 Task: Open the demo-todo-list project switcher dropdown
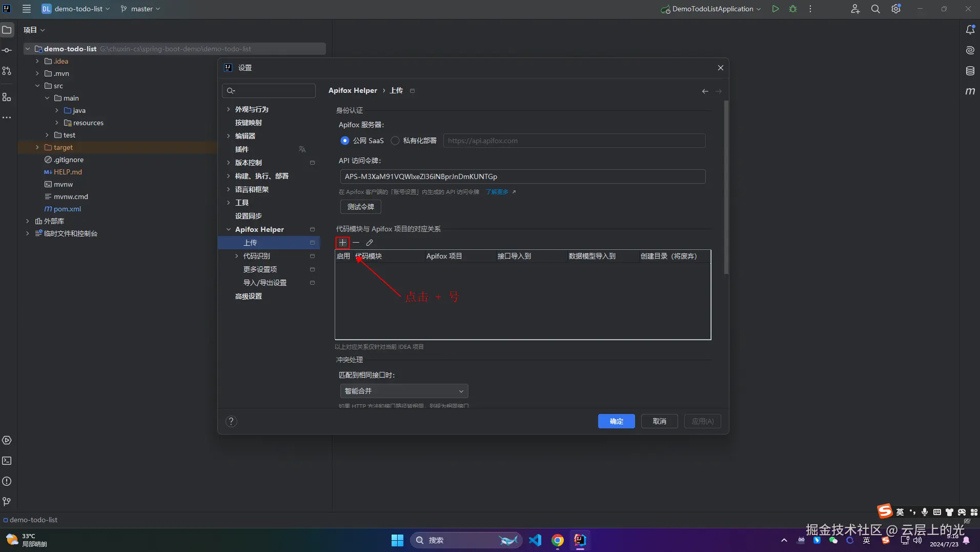(76, 9)
